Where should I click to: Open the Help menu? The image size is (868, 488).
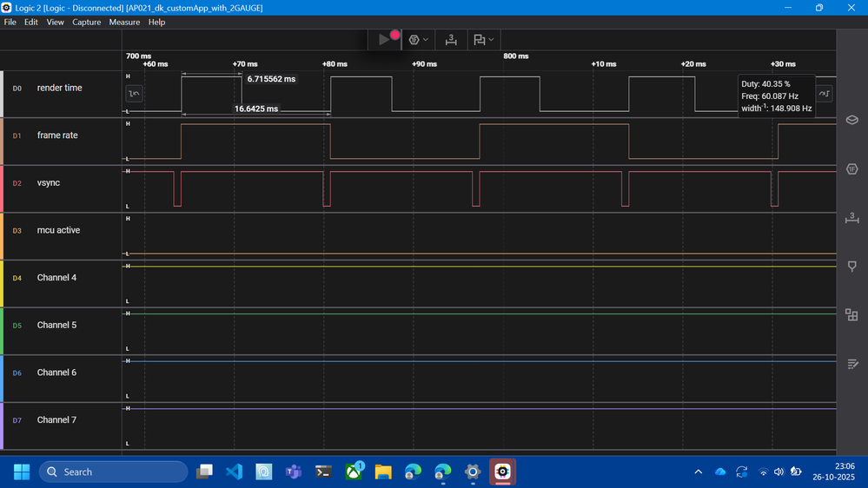point(156,22)
